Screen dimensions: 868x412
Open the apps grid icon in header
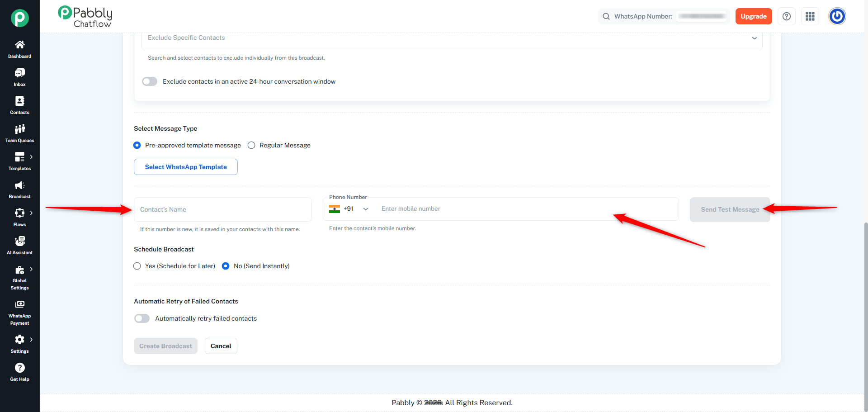pyautogui.click(x=810, y=16)
